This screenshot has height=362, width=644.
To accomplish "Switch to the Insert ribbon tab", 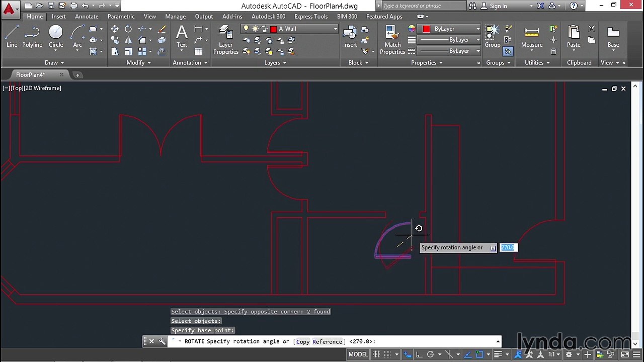I will pos(59,17).
